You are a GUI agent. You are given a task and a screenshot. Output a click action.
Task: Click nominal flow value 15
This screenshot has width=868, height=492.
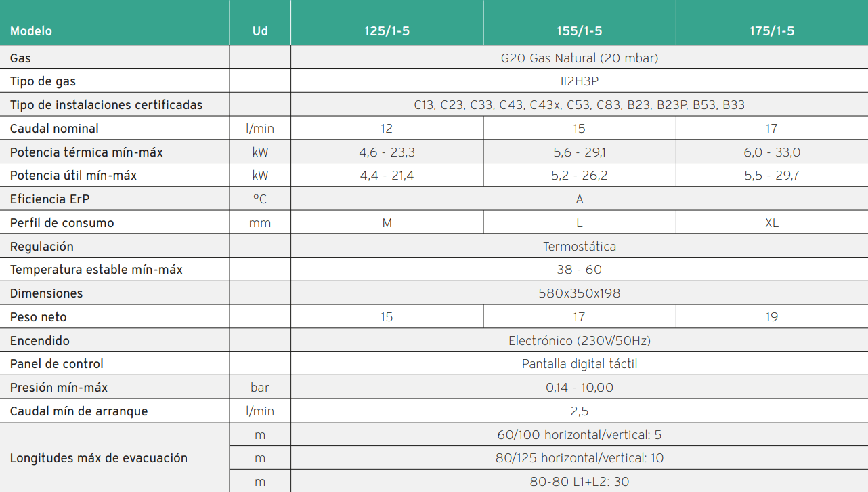(579, 129)
